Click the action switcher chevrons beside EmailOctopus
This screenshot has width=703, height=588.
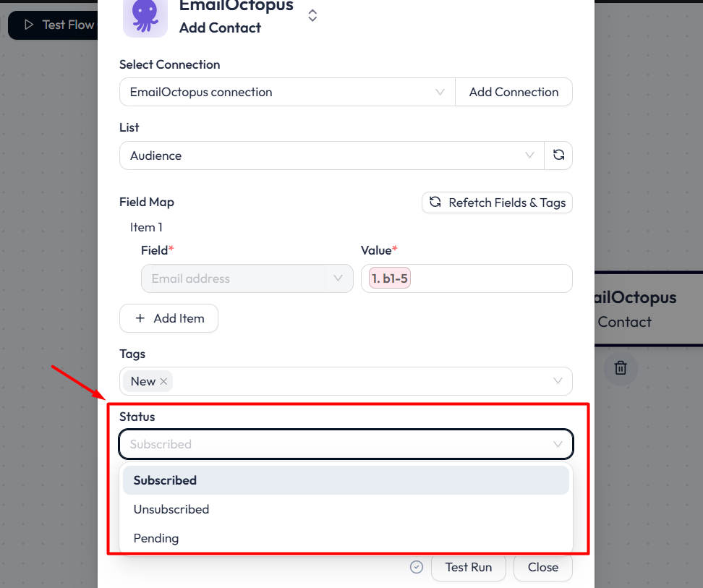click(312, 14)
